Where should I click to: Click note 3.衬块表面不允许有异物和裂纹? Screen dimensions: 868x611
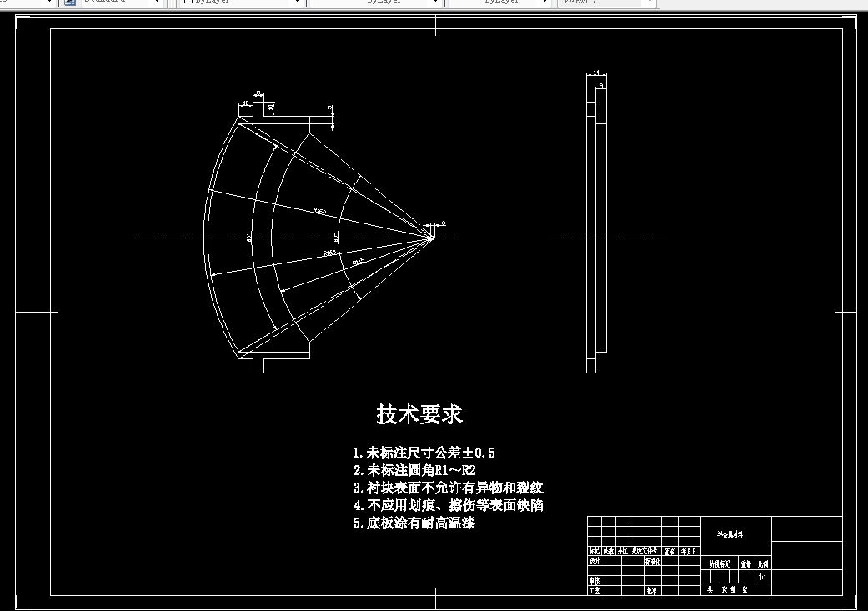[x=449, y=488]
